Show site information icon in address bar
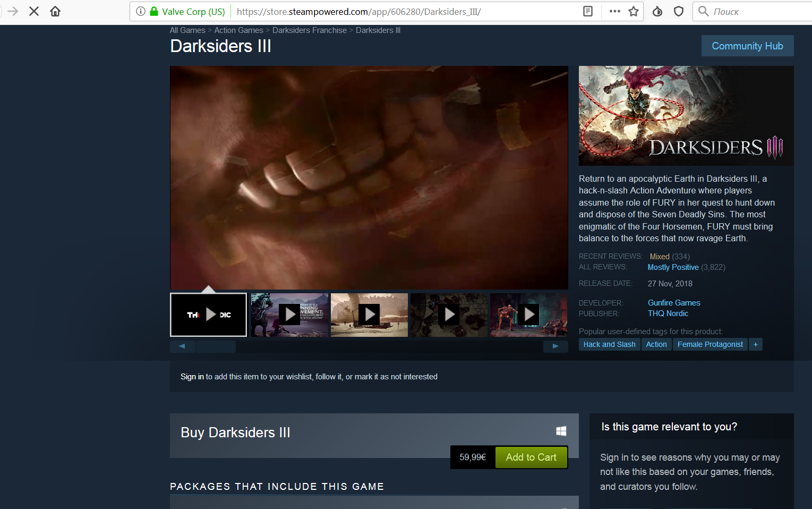The image size is (812, 509). pos(141,11)
